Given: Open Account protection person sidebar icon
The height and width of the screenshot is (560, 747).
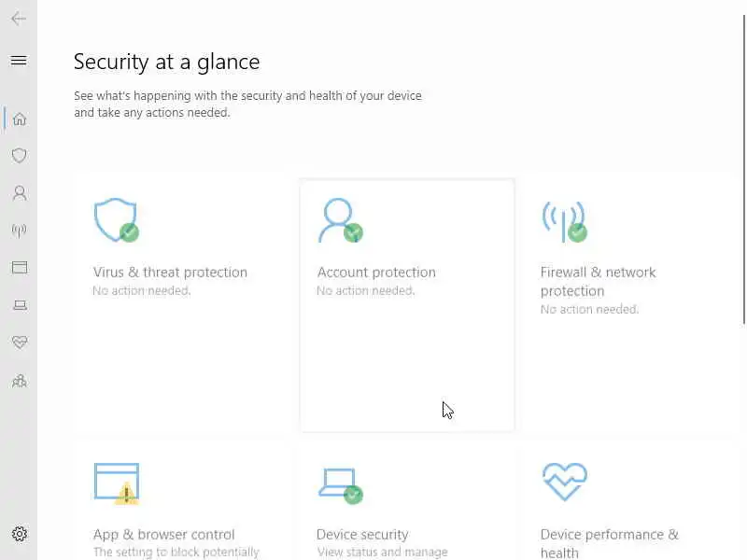Looking at the screenshot, I should coord(19,193).
